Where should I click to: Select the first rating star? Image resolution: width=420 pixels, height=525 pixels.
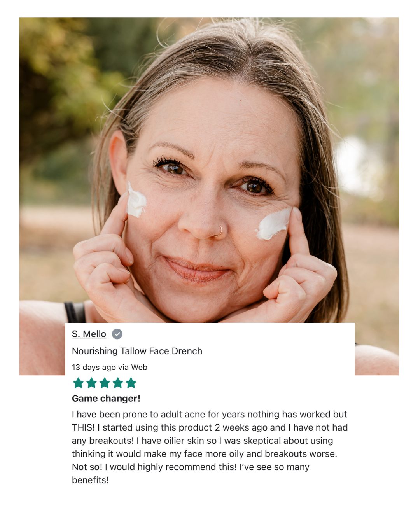pyautogui.click(x=79, y=383)
